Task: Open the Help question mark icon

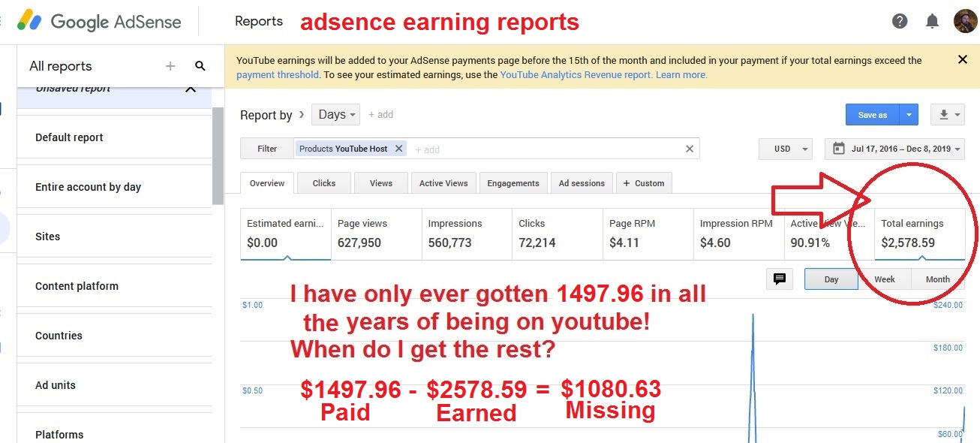Action: pos(900,21)
